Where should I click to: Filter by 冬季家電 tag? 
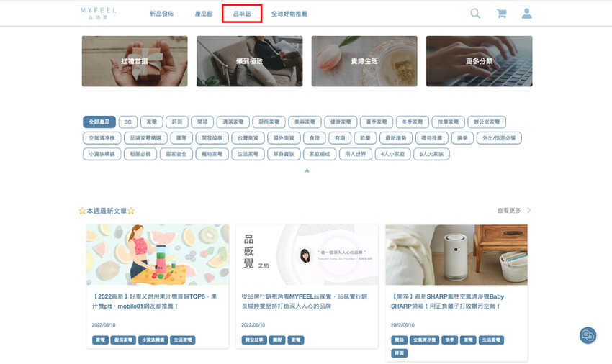[413, 122]
